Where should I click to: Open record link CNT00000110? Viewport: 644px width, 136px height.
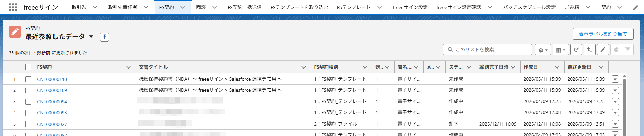point(52,79)
